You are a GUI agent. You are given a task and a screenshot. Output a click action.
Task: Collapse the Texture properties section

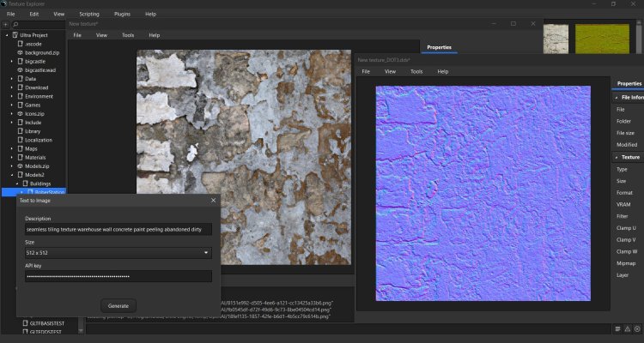click(616, 157)
